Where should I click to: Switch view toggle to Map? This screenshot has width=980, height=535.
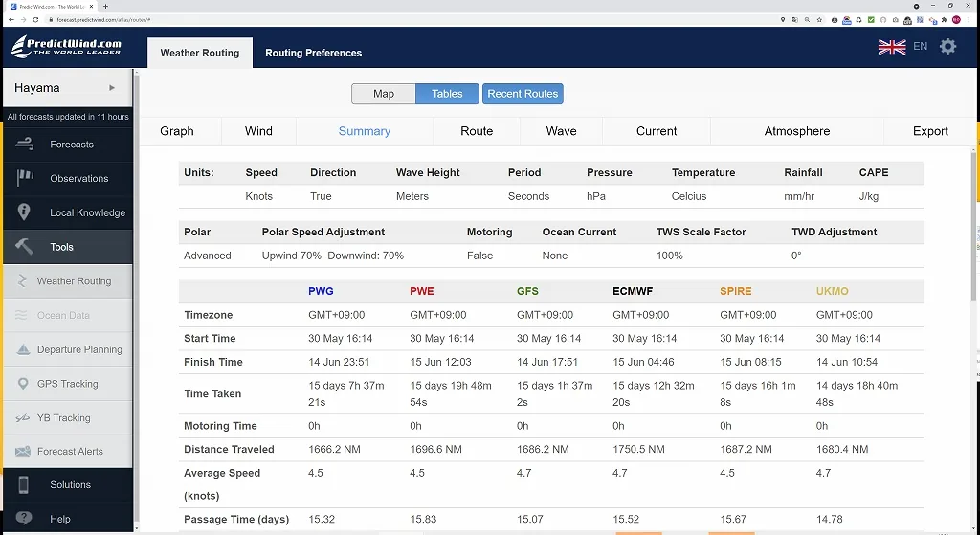383,94
